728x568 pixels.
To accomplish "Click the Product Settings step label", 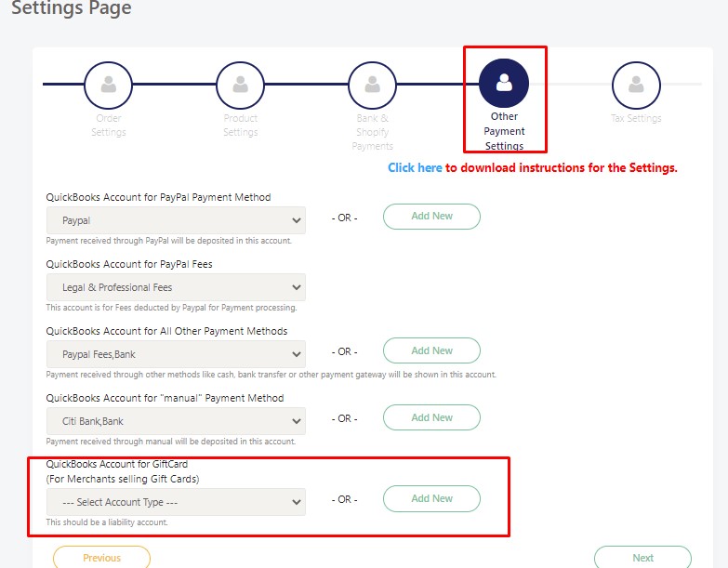I will click(240, 125).
